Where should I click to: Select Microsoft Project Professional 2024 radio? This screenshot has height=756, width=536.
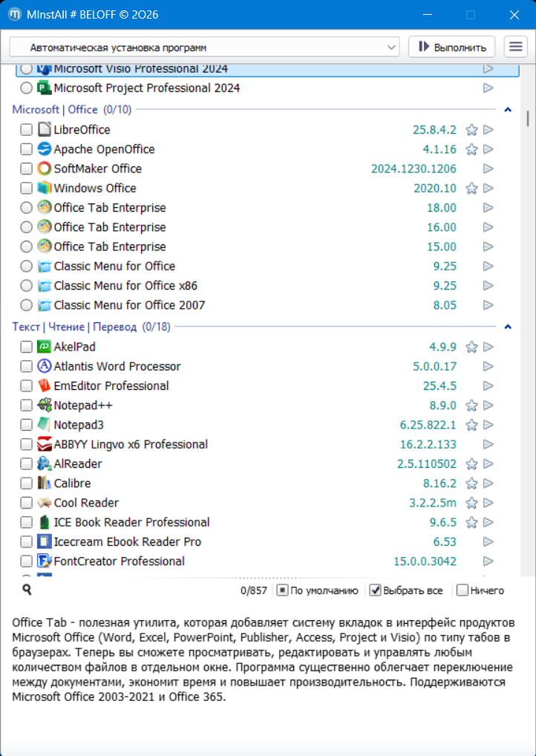[x=27, y=88]
